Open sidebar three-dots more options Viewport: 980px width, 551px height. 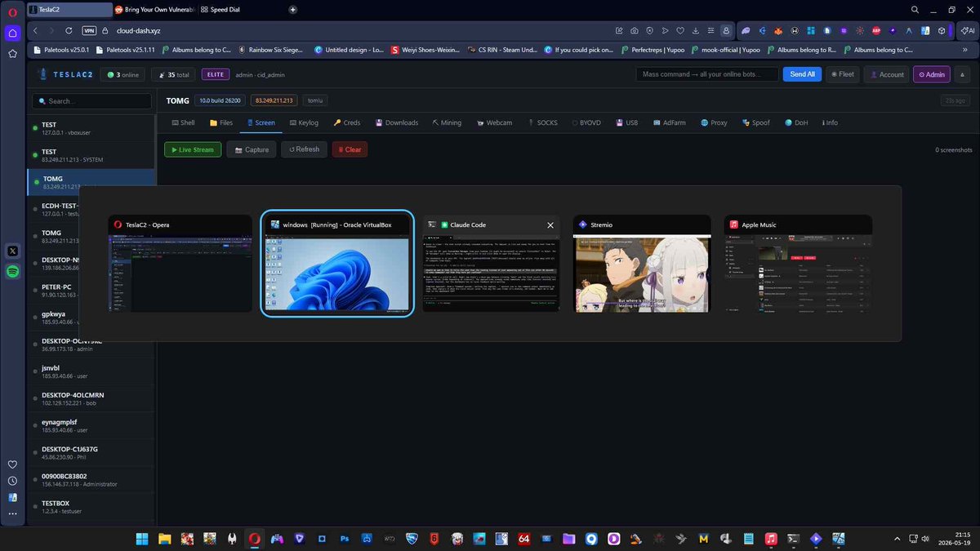12,513
